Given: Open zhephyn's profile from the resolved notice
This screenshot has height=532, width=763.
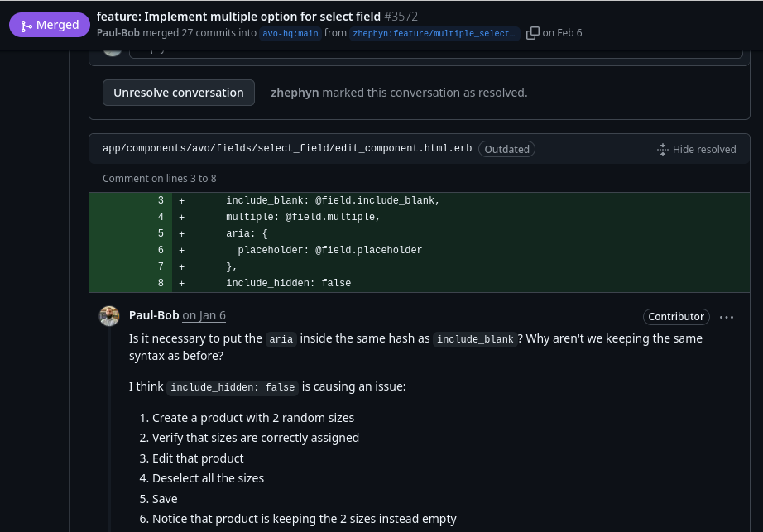Looking at the screenshot, I should point(295,93).
